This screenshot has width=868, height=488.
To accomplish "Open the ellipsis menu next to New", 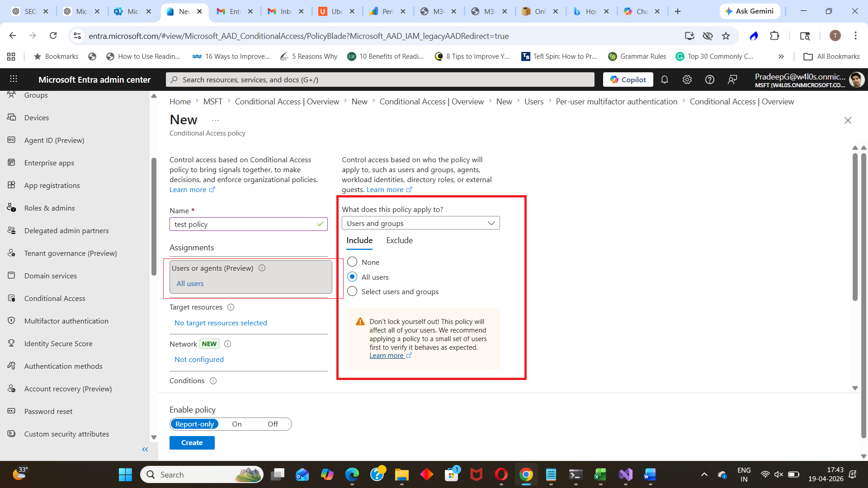I will click(x=215, y=120).
